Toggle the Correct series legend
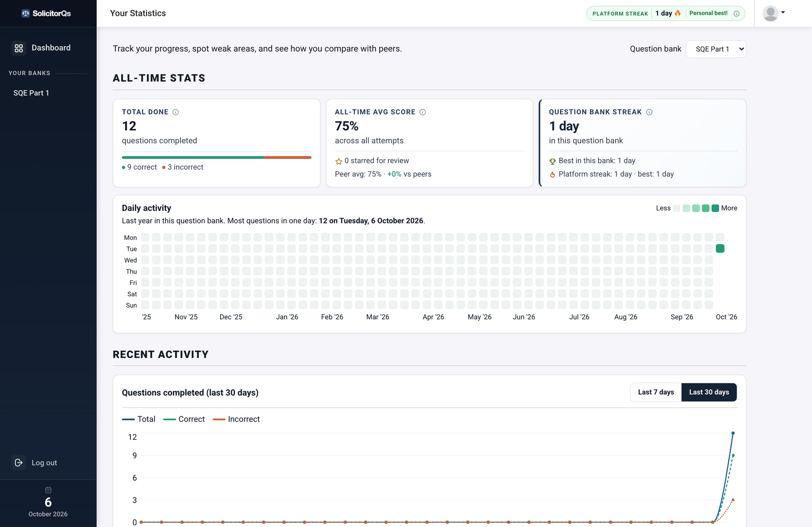The image size is (812, 527). (184, 419)
